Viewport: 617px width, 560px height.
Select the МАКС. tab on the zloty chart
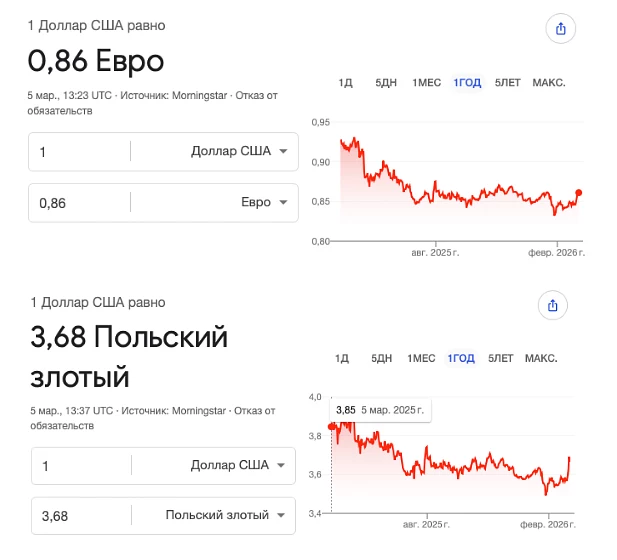(x=541, y=358)
